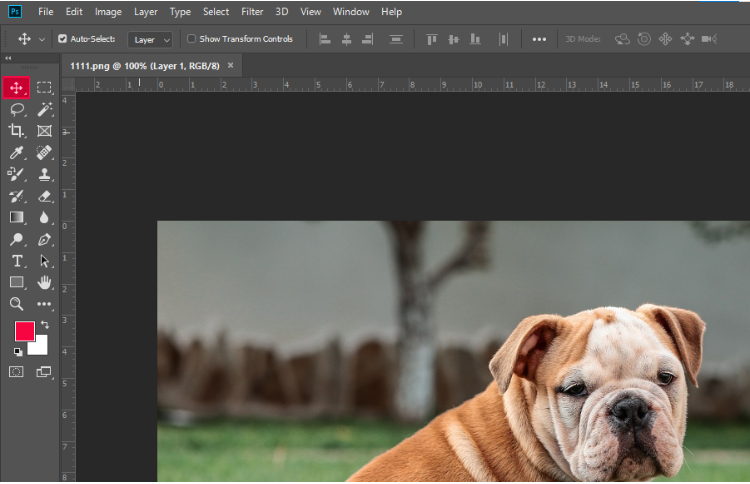Expand the toolbar collapse arrows
Viewport: 750px width, 484px height.
[9, 59]
